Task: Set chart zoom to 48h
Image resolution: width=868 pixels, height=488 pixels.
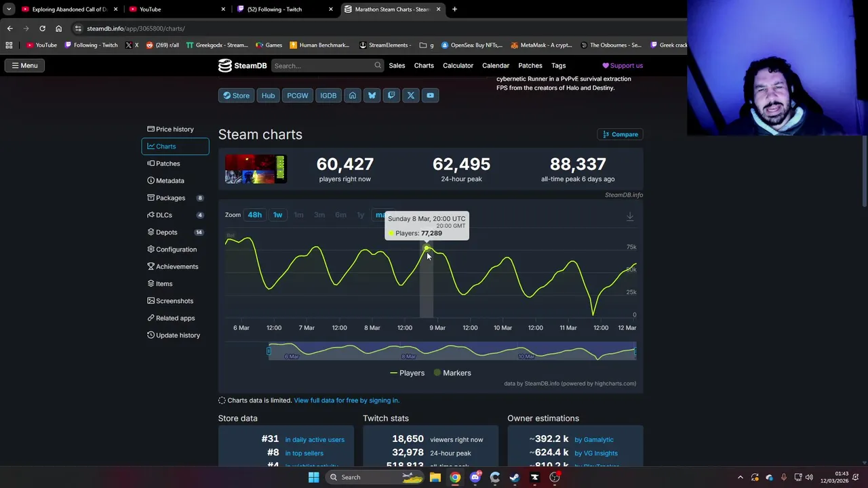Action: pos(254,215)
